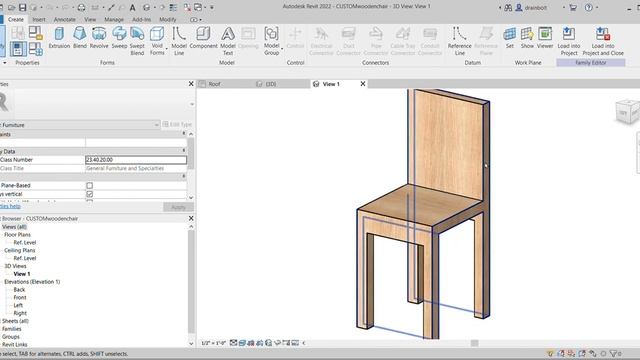The image size is (640, 360).
Task: Open the Model Group tool
Action: (271, 41)
